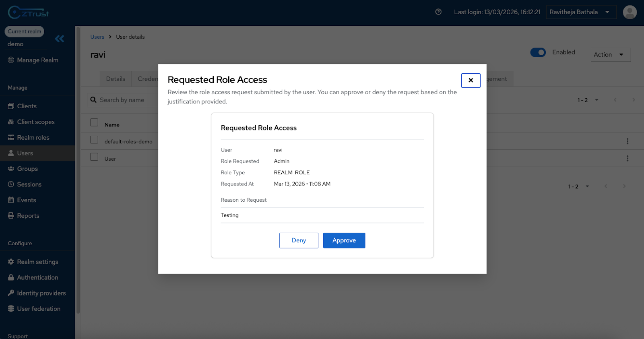Open the kebab menu for User row
The width and height of the screenshot is (644, 339).
click(x=627, y=159)
